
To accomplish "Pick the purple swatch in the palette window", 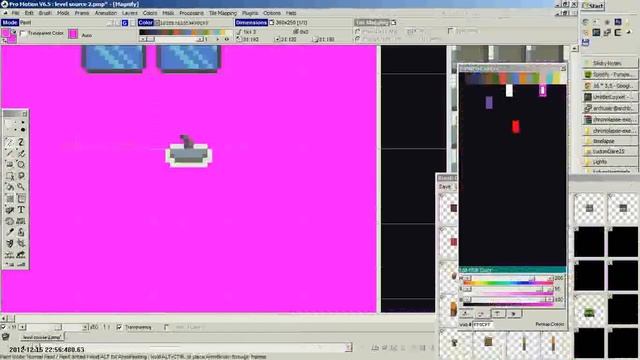I will click(x=489, y=102).
